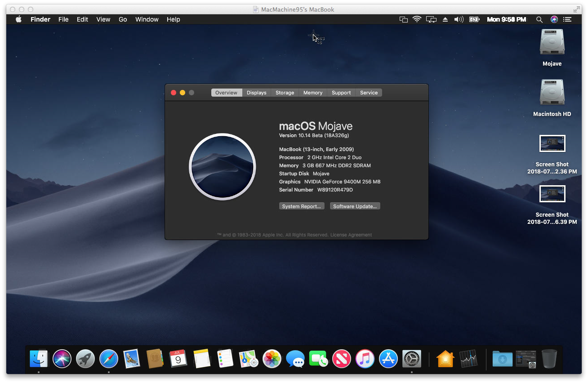Select the Memory tab
This screenshot has width=588, height=383.
point(312,93)
